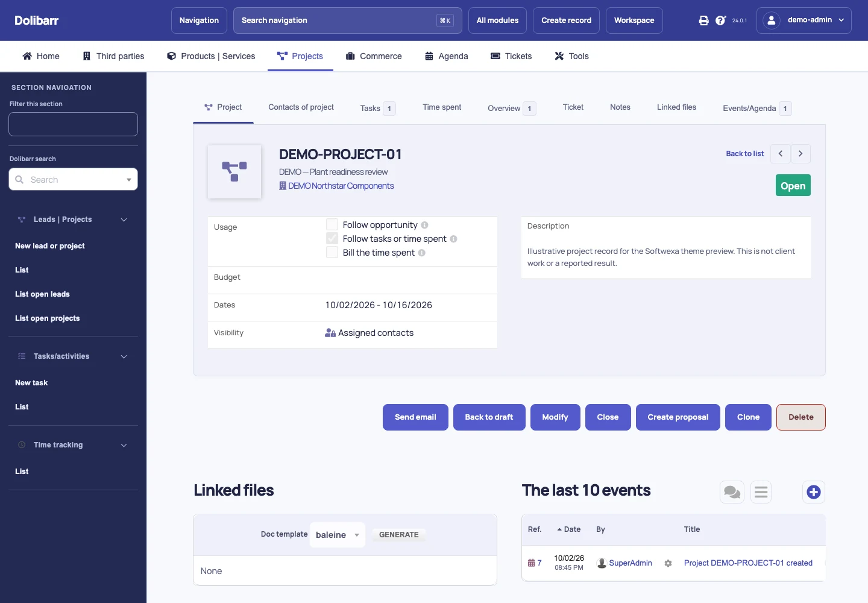This screenshot has height=603, width=868.
Task: Open Dolibarr search combo box
Action: (73, 179)
